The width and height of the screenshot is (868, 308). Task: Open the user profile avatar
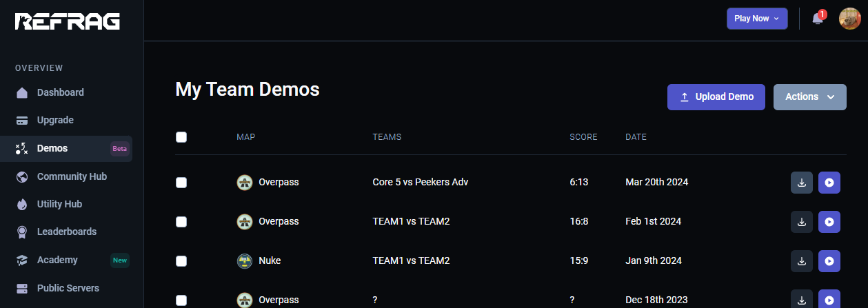(849, 19)
